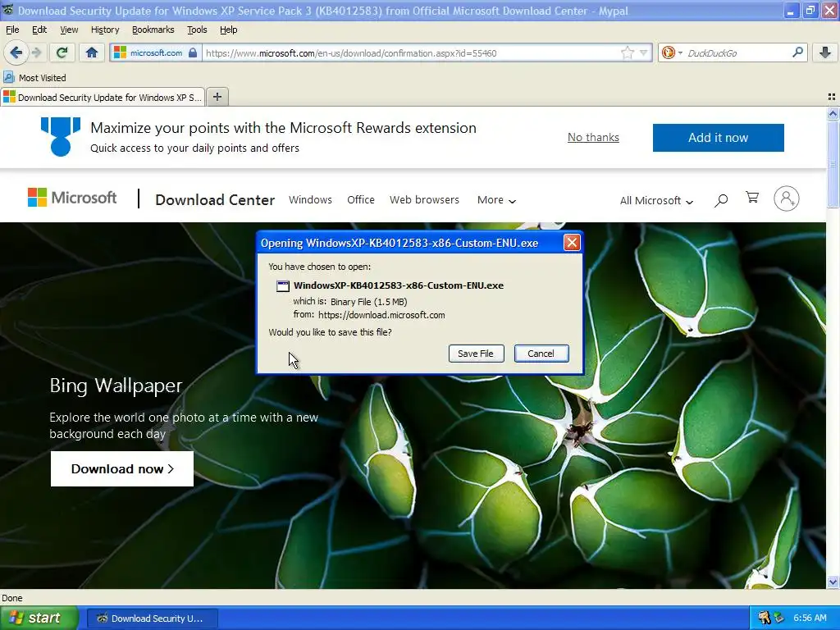Open the Help menu
This screenshot has width=840, height=630.
pos(228,30)
